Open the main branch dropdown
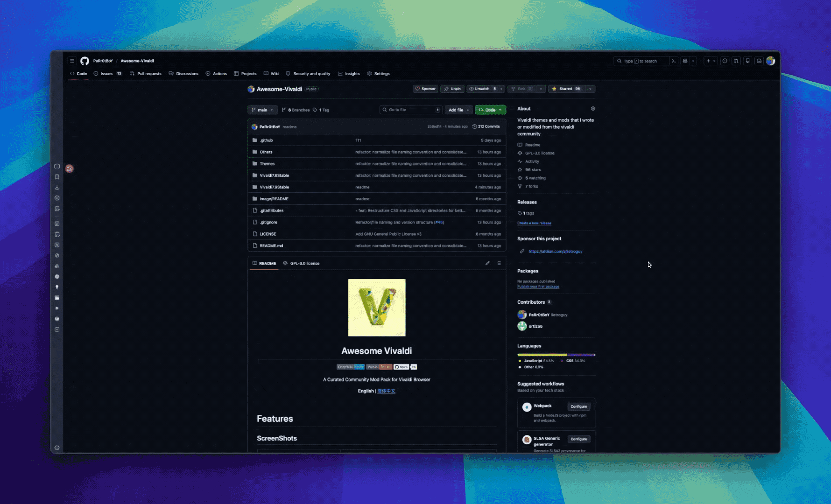831x504 pixels. pos(262,110)
